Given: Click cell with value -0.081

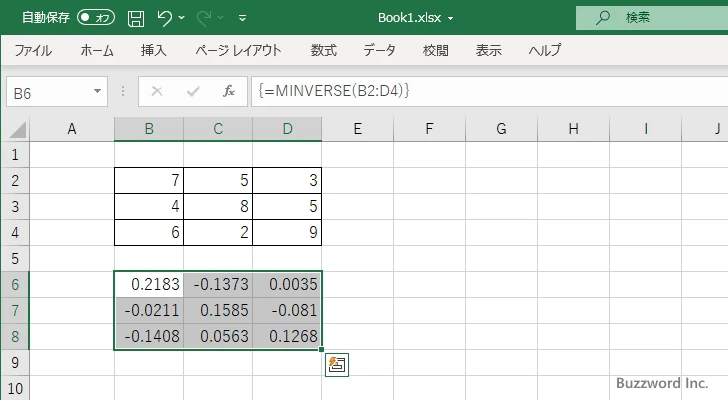Looking at the screenshot, I should 287,310.
